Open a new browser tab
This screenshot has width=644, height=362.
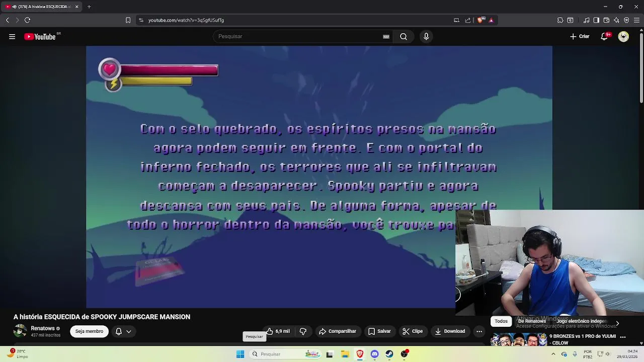click(x=89, y=7)
